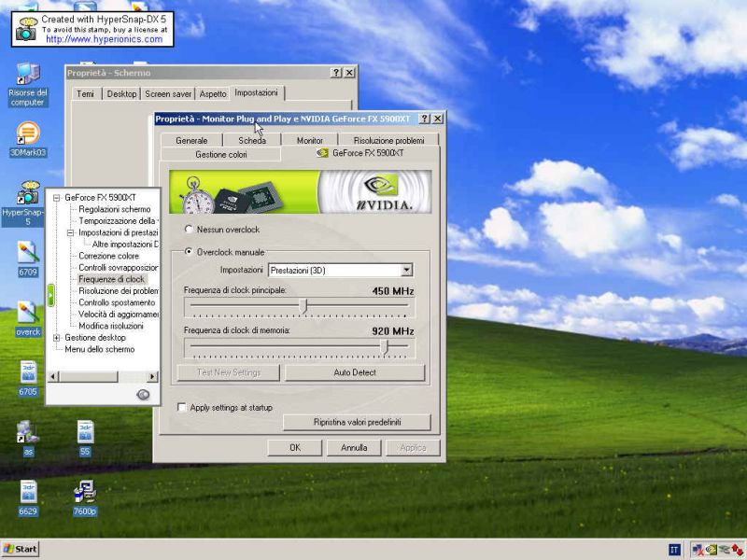The width and height of the screenshot is (747, 560).
Task: Select Temporizzazione della tree entry
Action: [x=118, y=221]
